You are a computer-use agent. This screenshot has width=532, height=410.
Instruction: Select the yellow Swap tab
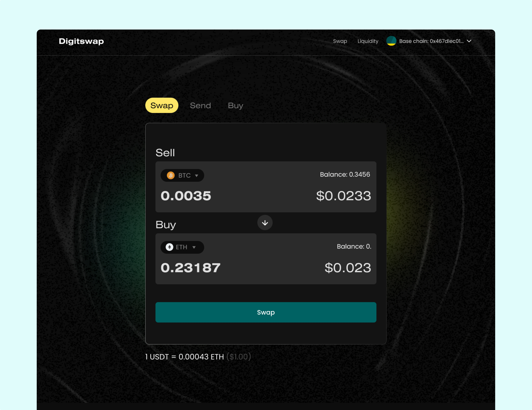click(162, 105)
